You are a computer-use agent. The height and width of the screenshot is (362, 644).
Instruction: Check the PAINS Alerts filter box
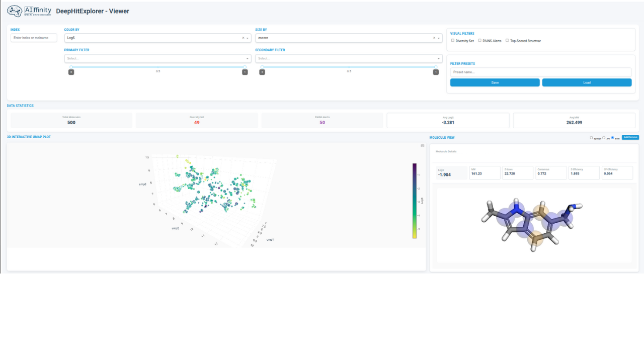coord(479,41)
